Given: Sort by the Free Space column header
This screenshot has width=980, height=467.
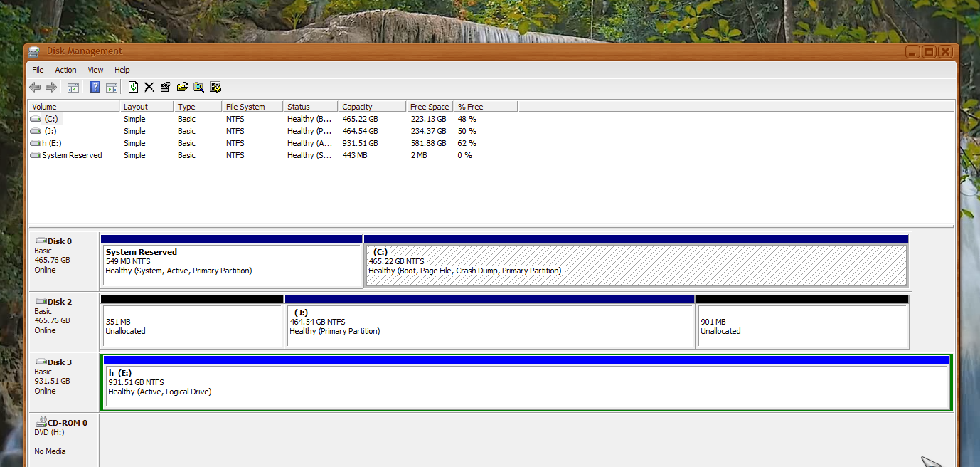Looking at the screenshot, I should (430, 107).
